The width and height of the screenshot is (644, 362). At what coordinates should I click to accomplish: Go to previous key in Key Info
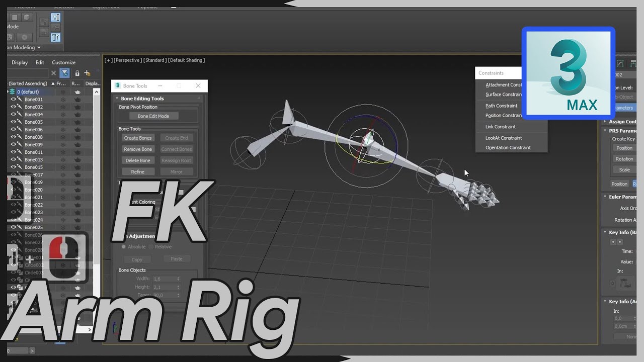click(x=613, y=242)
